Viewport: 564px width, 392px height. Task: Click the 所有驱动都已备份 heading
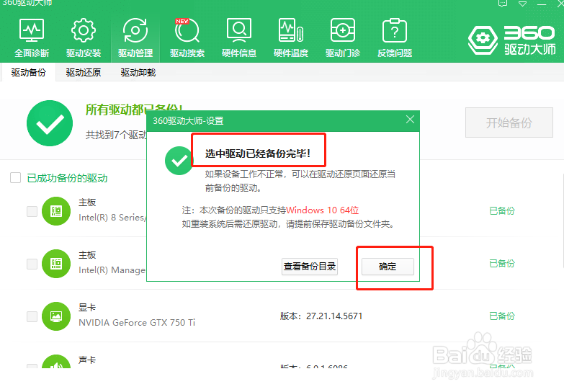(134, 110)
